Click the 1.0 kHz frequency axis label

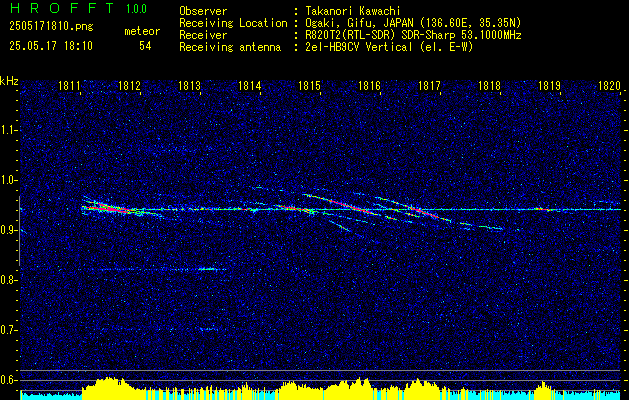[7, 180]
